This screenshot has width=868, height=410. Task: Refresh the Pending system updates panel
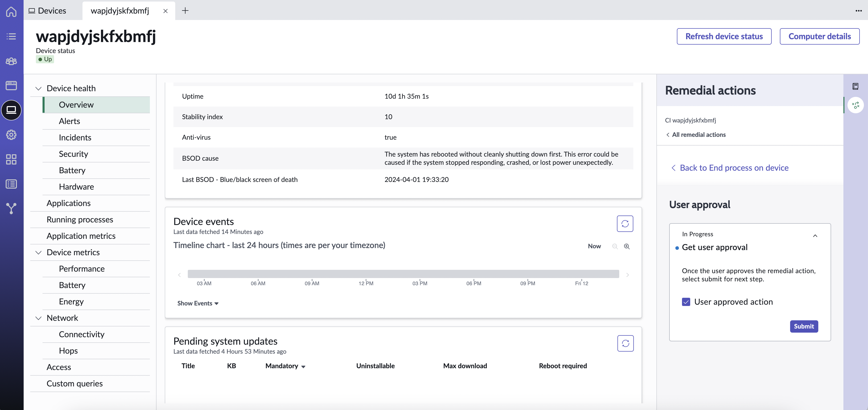tap(625, 343)
